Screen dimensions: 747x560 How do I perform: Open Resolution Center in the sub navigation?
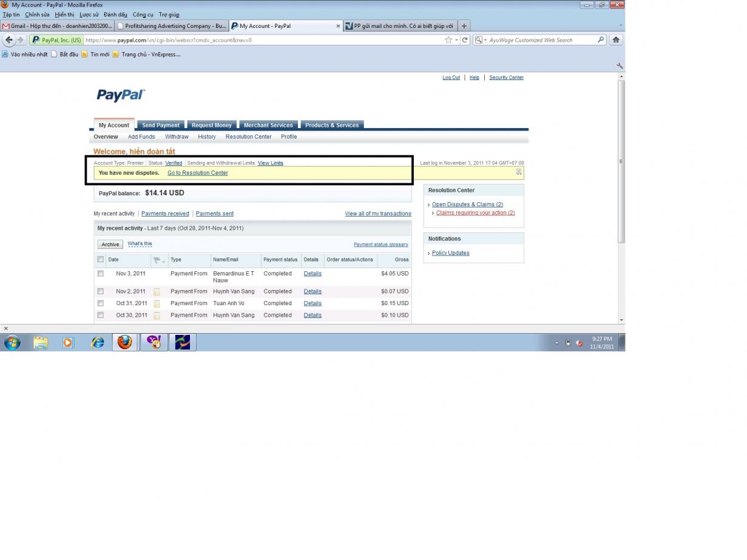[248, 137]
